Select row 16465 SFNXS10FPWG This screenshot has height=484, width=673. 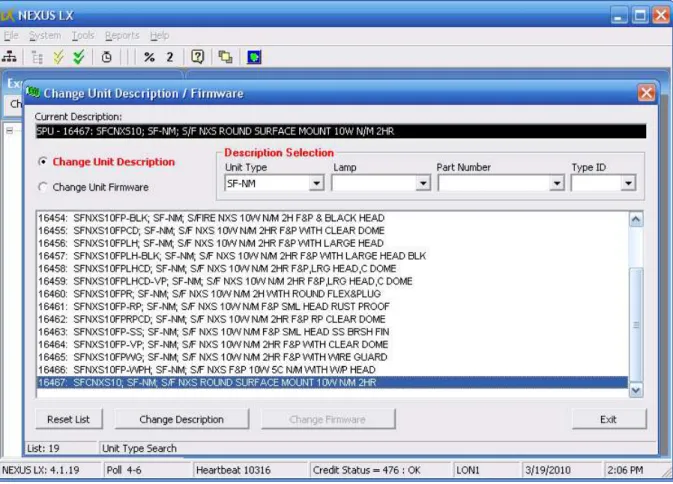click(332, 357)
